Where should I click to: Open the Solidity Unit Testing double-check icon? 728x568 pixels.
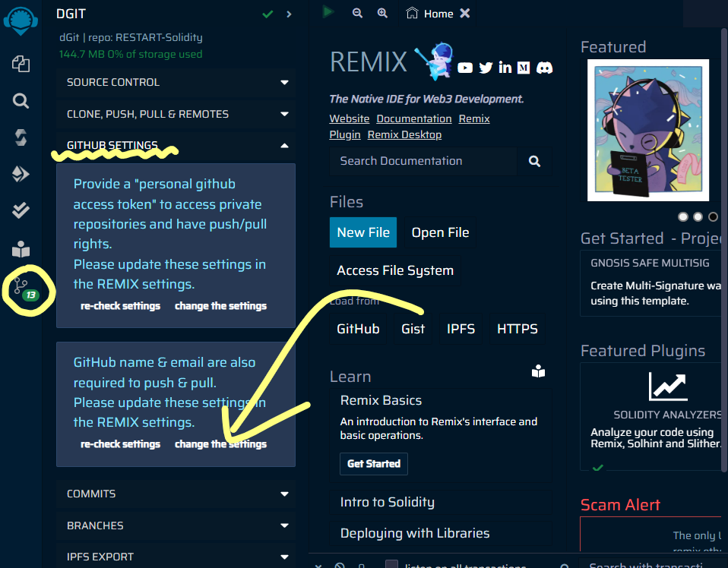coord(21,210)
